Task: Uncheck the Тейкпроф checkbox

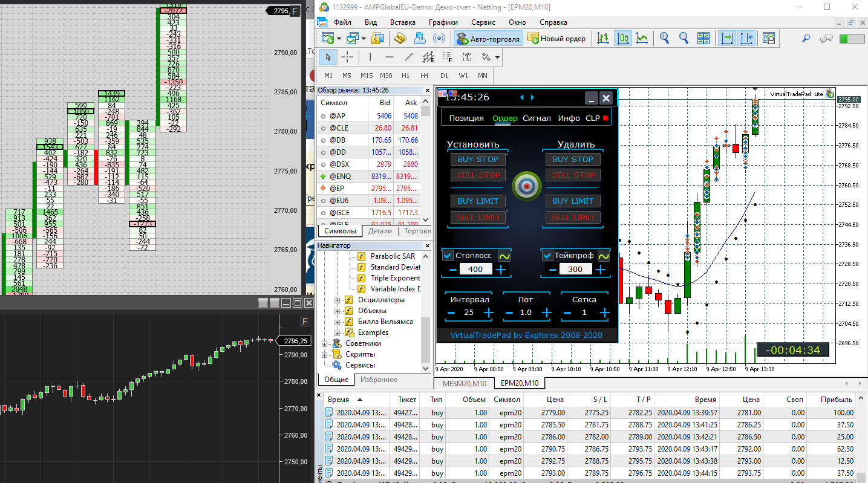Action: pyautogui.click(x=547, y=256)
